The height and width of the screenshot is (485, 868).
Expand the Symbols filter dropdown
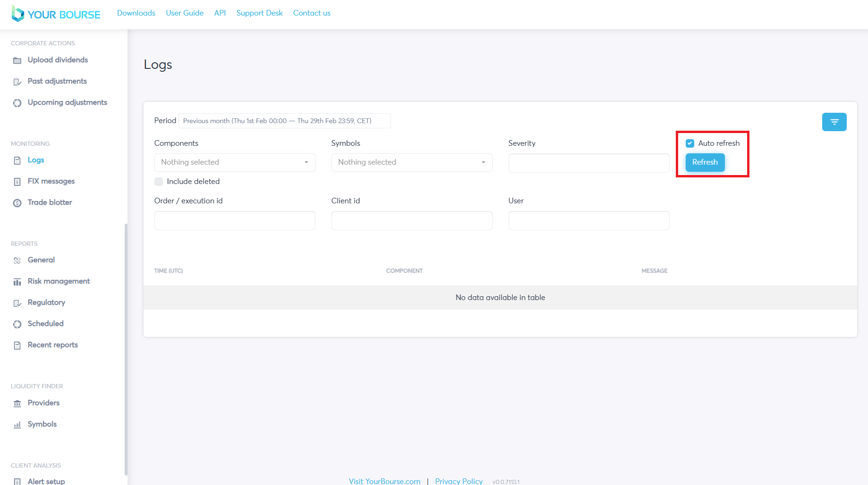point(411,162)
